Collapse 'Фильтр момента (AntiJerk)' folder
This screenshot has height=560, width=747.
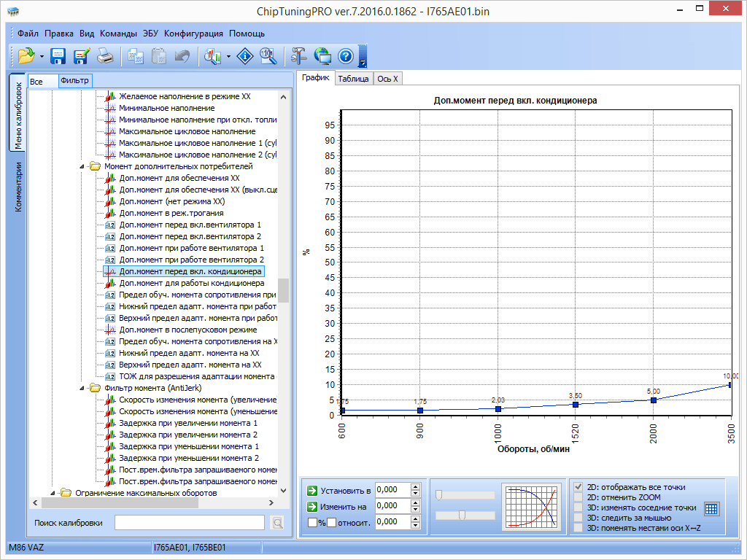pos(82,388)
